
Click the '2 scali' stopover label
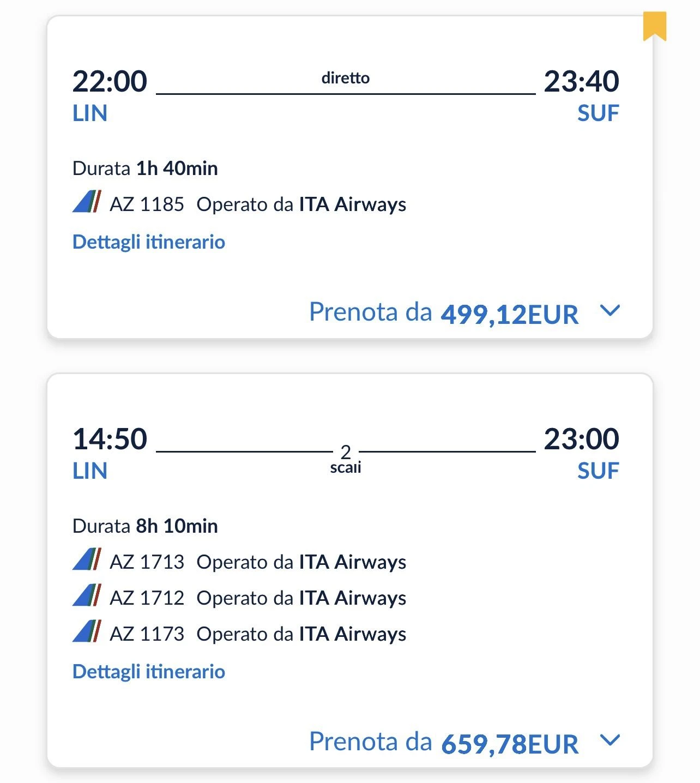tap(346, 459)
